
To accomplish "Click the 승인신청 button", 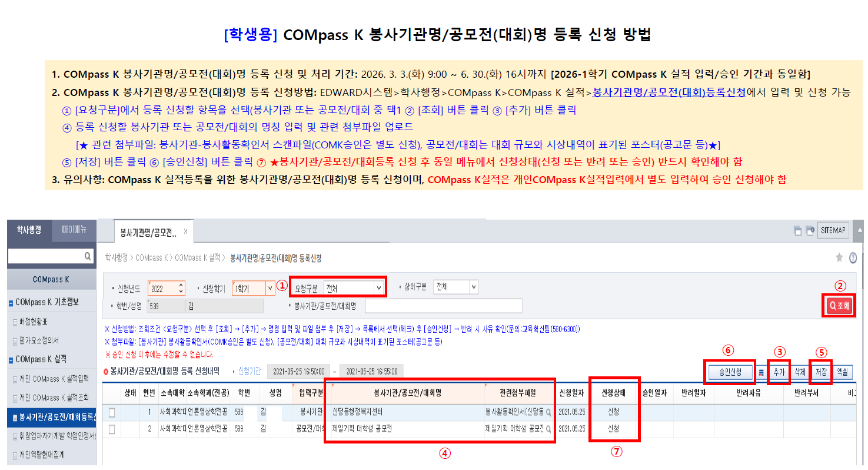I will [x=729, y=372].
